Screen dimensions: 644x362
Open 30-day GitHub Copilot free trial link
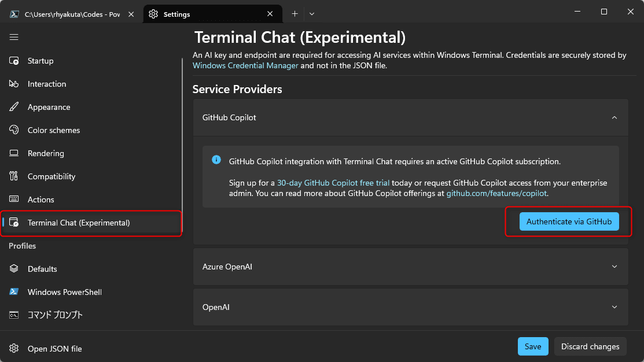[333, 183]
